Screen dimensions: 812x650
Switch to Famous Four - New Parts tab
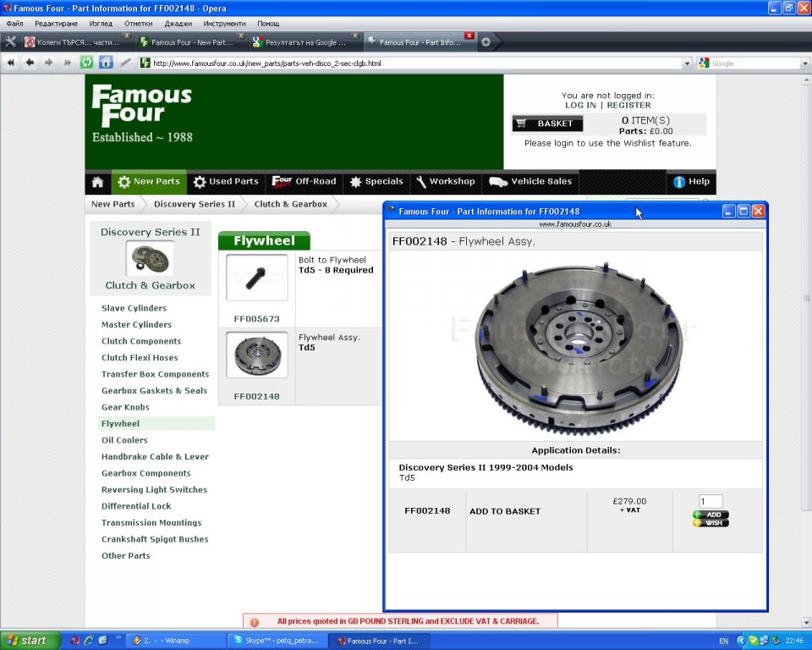(190, 42)
